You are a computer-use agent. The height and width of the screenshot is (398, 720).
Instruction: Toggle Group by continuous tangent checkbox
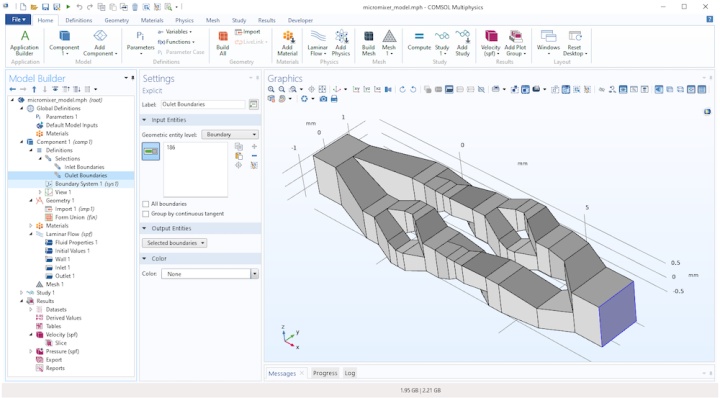[x=146, y=214]
